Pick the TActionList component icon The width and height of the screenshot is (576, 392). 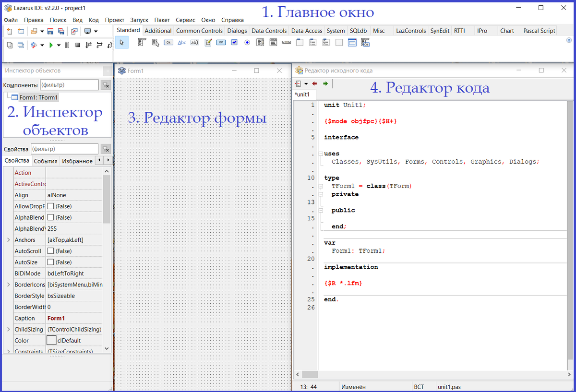click(365, 43)
